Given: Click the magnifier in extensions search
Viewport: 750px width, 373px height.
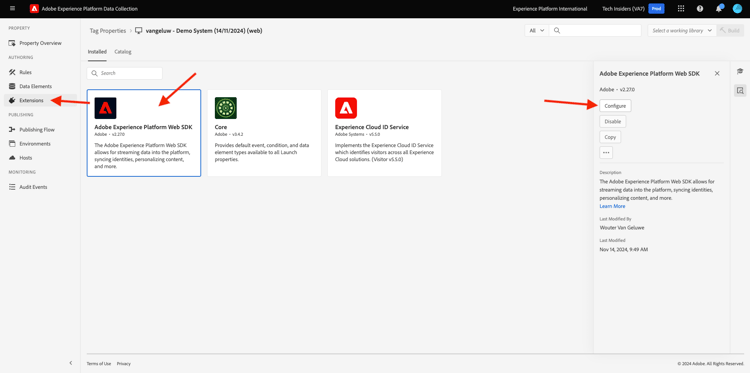Looking at the screenshot, I should (x=94, y=73).
